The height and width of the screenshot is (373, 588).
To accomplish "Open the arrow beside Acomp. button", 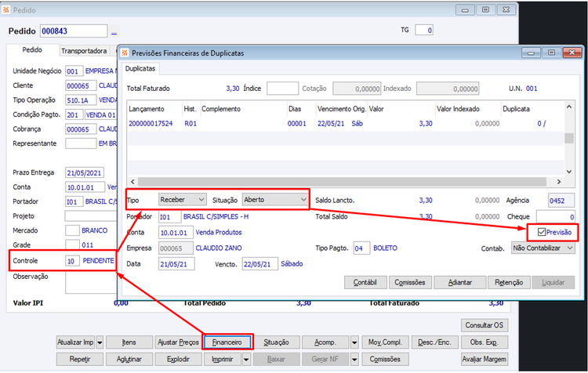I will [x=354, y=342].
